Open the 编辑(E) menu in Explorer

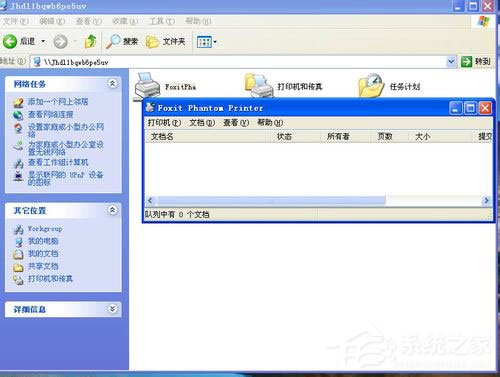52,21
